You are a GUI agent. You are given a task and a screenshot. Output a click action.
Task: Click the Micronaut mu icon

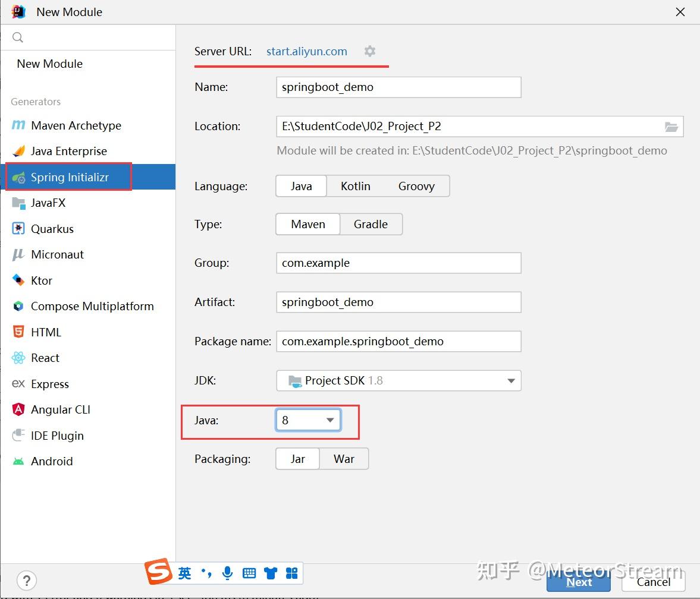(x=18, y=255)
